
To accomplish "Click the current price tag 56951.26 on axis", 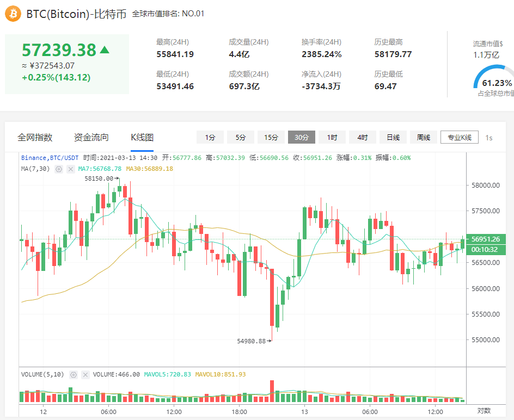I will pyautogui.click(x=486, y=239).
